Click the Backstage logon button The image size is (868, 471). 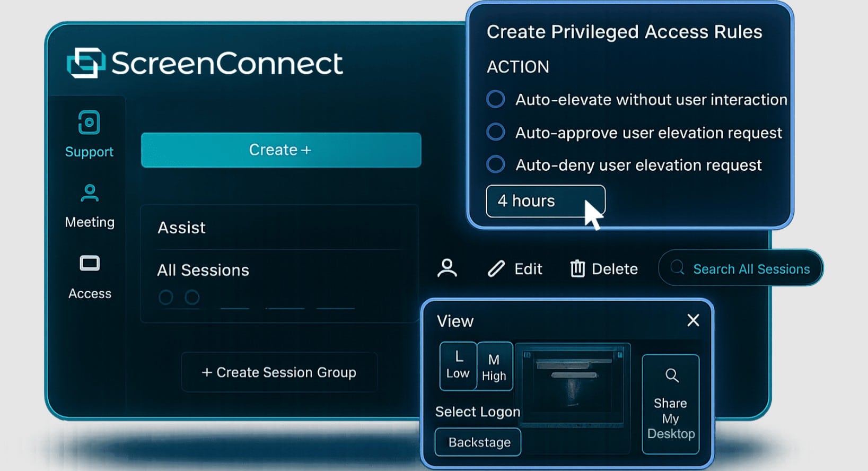478,442
